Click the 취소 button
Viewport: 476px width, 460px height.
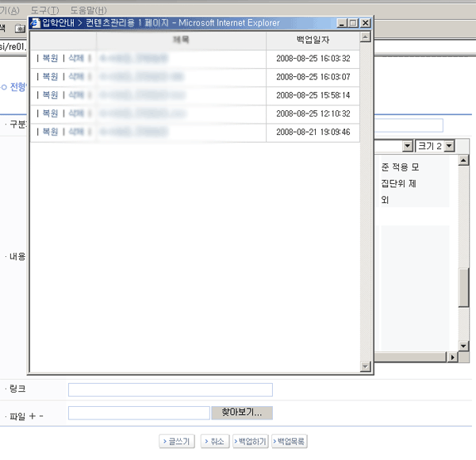(215, 441)
